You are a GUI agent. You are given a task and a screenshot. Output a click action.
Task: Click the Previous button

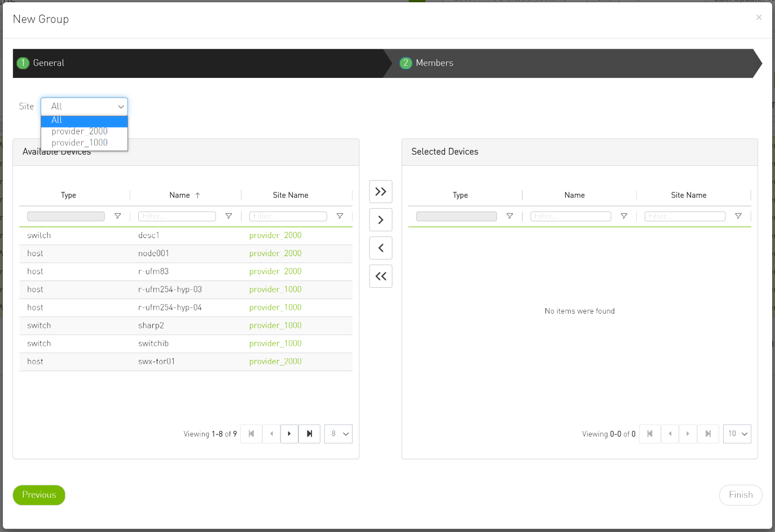[x=38, y=495]
